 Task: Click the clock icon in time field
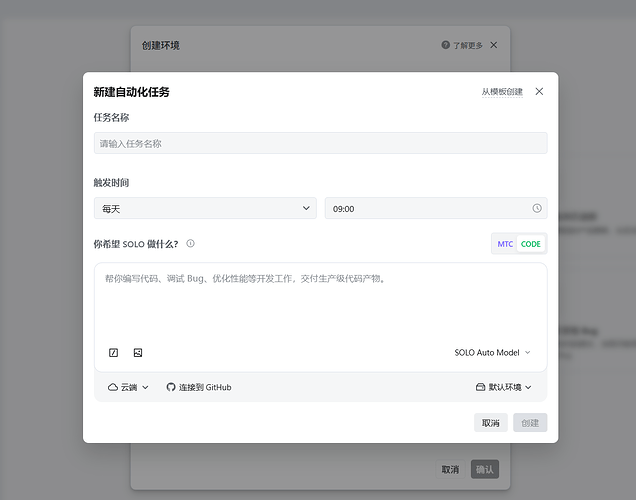(537, 208)
